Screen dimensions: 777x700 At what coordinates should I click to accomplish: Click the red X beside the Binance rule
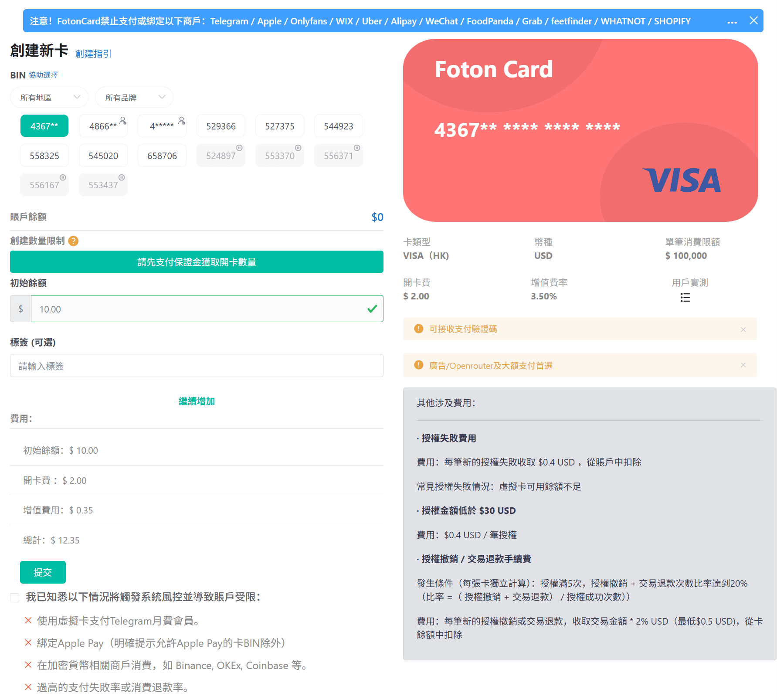click(28, 665)
